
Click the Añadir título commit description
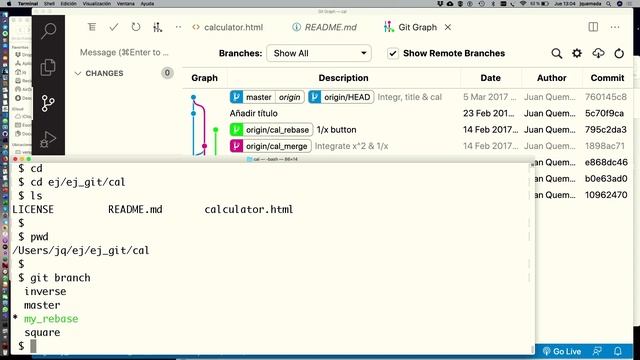click(253, 113)
